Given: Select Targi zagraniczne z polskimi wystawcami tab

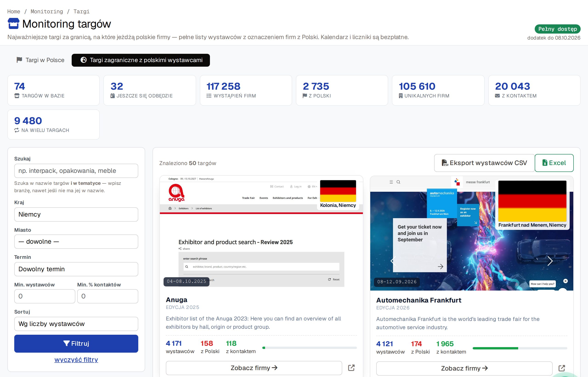Looking at the screenshot, I should point(141,60).
